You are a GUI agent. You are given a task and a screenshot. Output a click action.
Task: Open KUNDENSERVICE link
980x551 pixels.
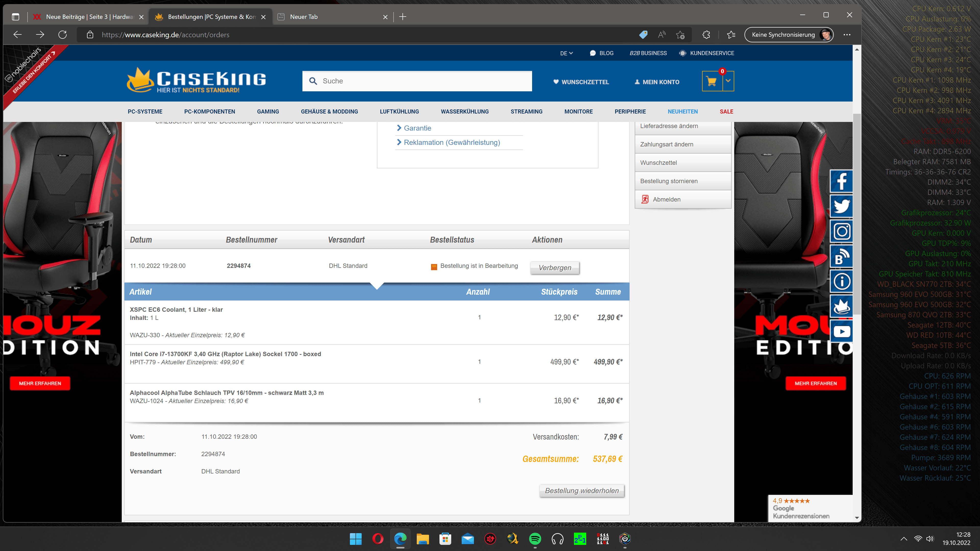click(x=707, y=53)
